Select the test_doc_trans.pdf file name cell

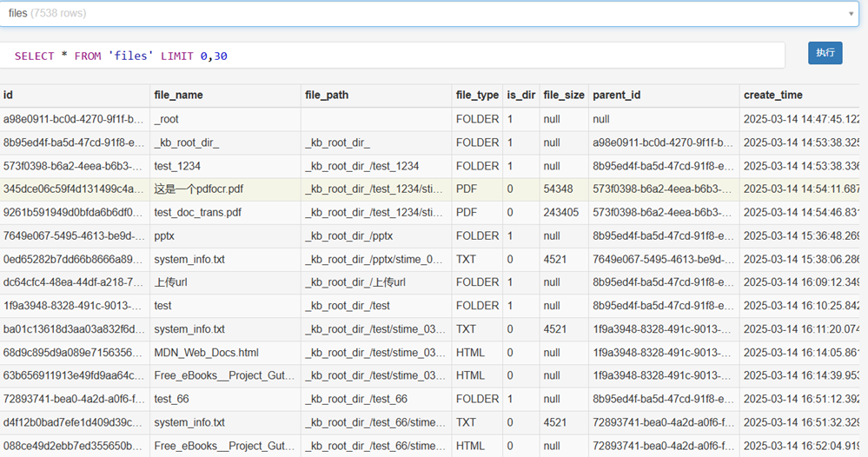tap(198, 212)
